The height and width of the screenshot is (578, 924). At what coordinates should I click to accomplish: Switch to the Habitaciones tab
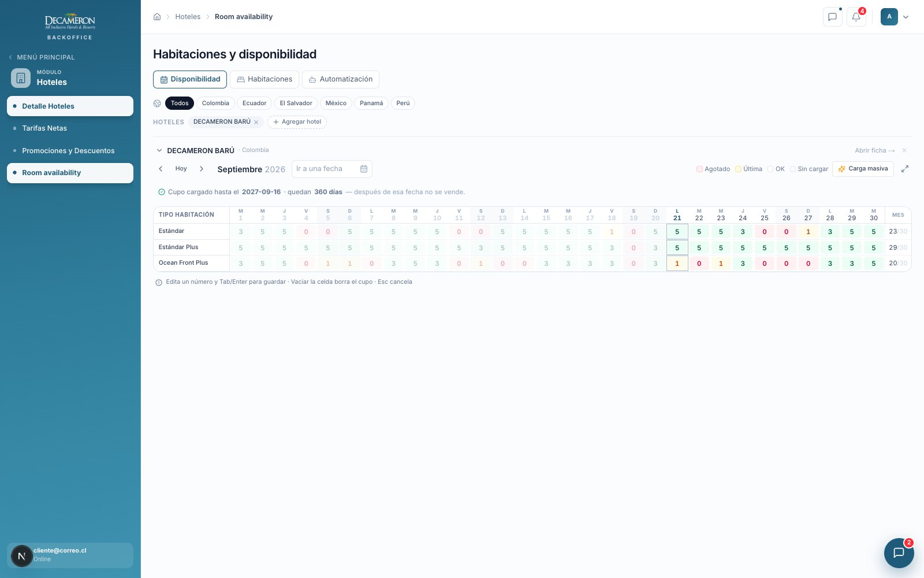tap(264, 79)
